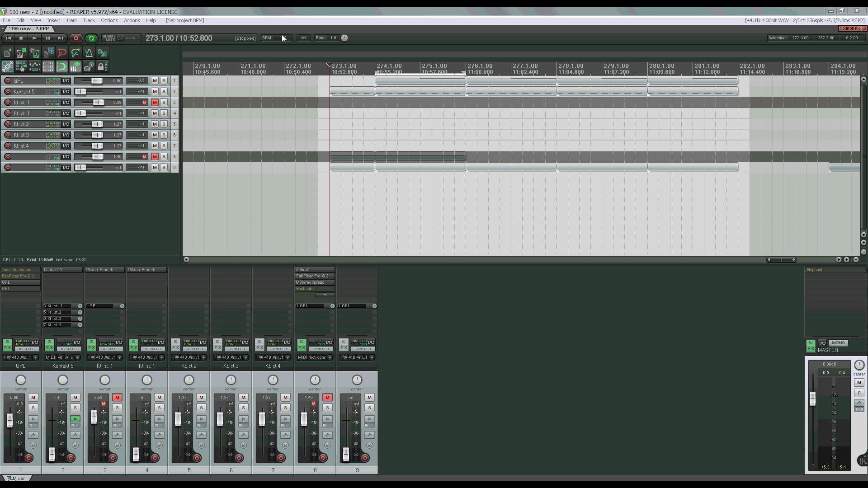Screen dimensions: 868x488
Task: Toggle the locking padlock icon
Action: tap(102, 67)
